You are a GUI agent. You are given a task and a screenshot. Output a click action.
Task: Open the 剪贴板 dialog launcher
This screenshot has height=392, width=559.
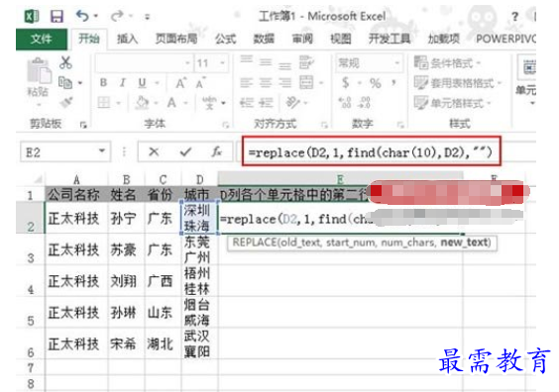(83, 125)
